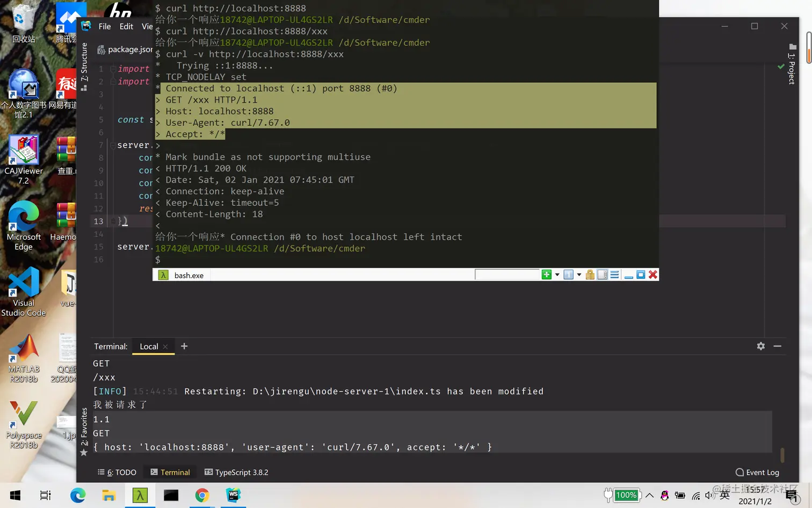This screenshot has height=508, width=812.
Task: Click the '[INFO]' tag in terminal output
Action: click(110, 391)
